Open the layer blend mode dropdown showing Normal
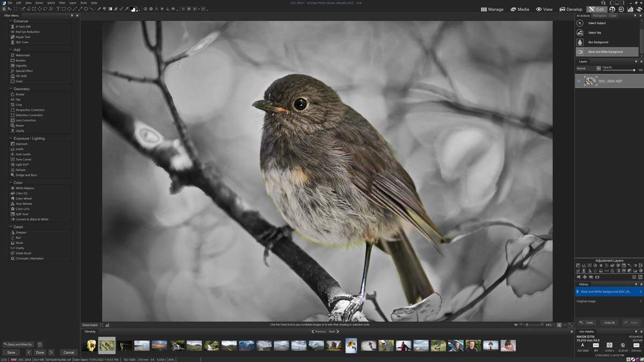Image resolution: width=644 pixels, height=362 pixels. (588, 68)
